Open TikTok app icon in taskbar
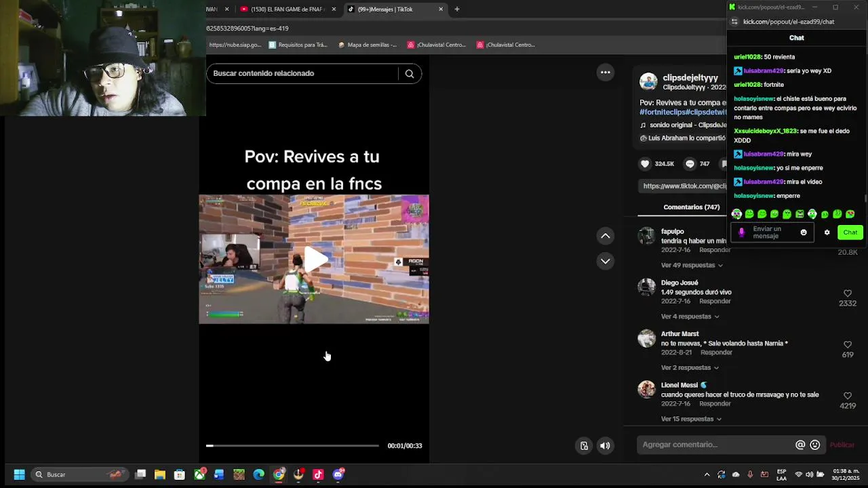Image resolution: width=868 pixels, height=488 pixels. point(318,474)
